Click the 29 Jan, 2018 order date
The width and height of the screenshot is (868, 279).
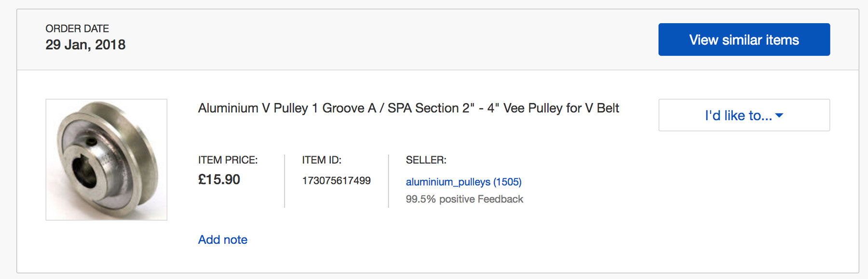85,45
